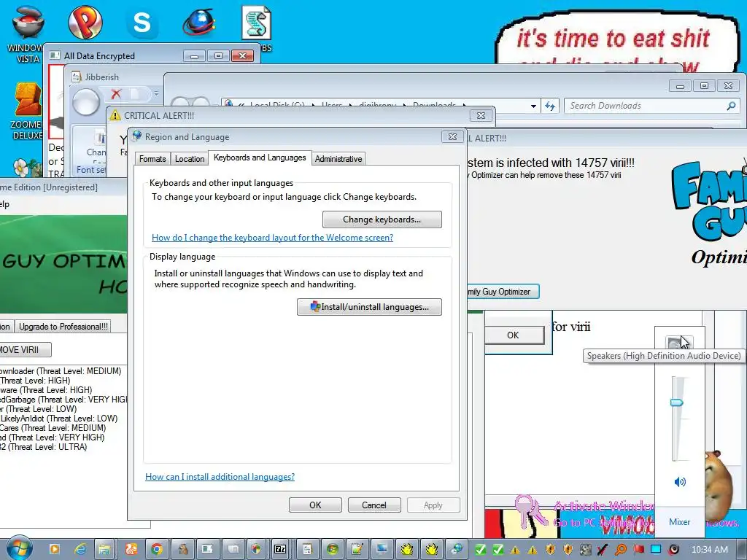Mute speakers in the volume popup
This screenshot has width=747, height=560.
[x=680, y=482]
